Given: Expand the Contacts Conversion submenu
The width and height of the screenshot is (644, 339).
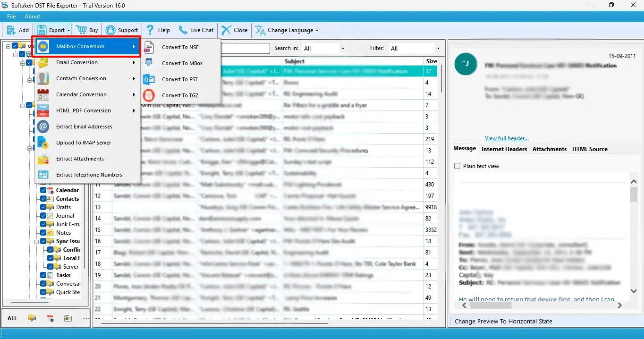Looking at the screenshot, I should (88, 78).
